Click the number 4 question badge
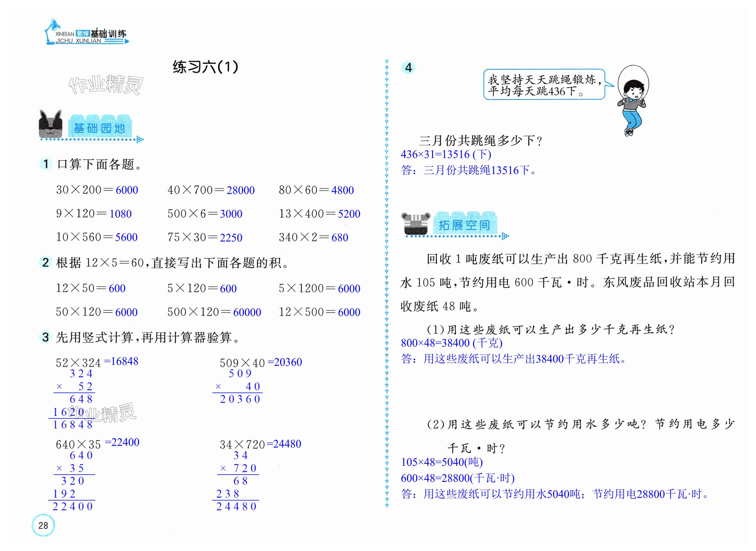756x551 pixels. click(x=408, y=68)
